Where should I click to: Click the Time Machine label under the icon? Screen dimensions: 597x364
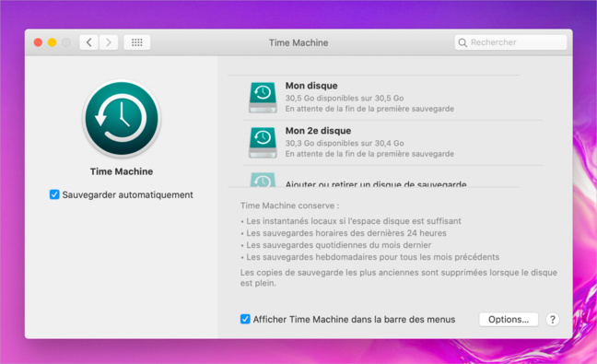[122, 171]
